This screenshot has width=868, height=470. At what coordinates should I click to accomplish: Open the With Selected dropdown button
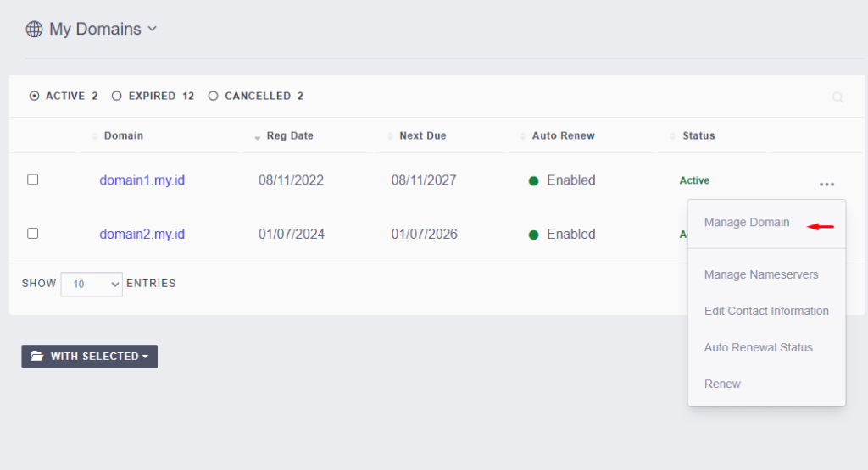[x=90, y=357]
